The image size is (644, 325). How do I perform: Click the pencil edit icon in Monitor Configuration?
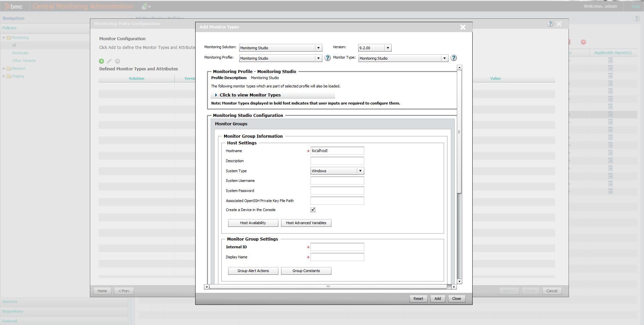pyautogui.click(x=109, y=61)
